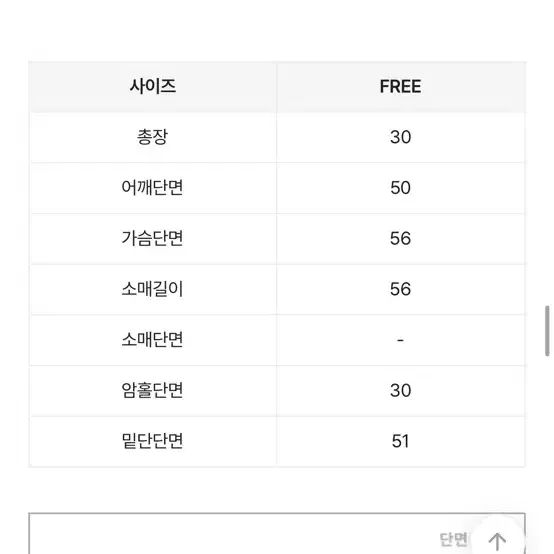The width and height of the screenshot is (554, 554).
Task: Click the 소매길이 value 56
Action: point(401,289)
